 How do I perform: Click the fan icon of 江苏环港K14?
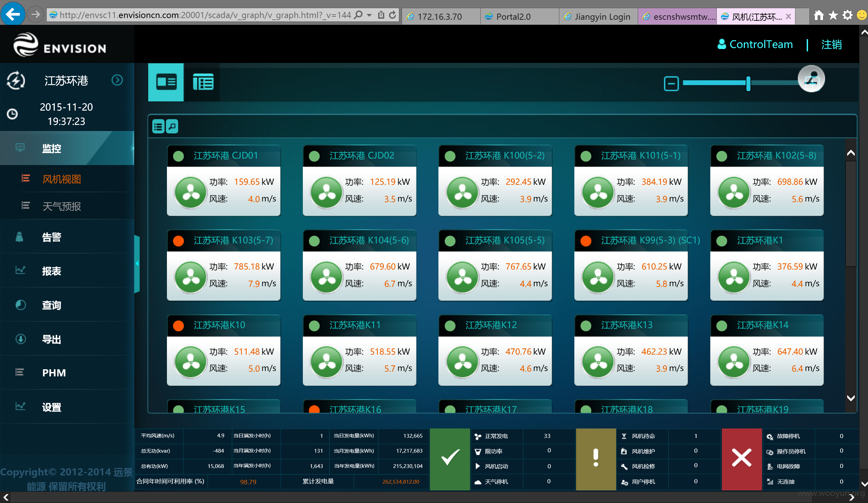[734, 362]
